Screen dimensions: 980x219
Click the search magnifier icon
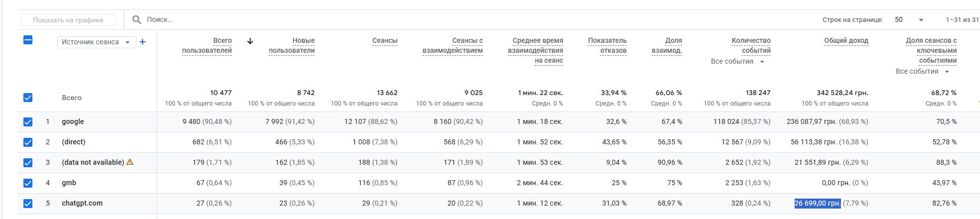click(137, 20)
